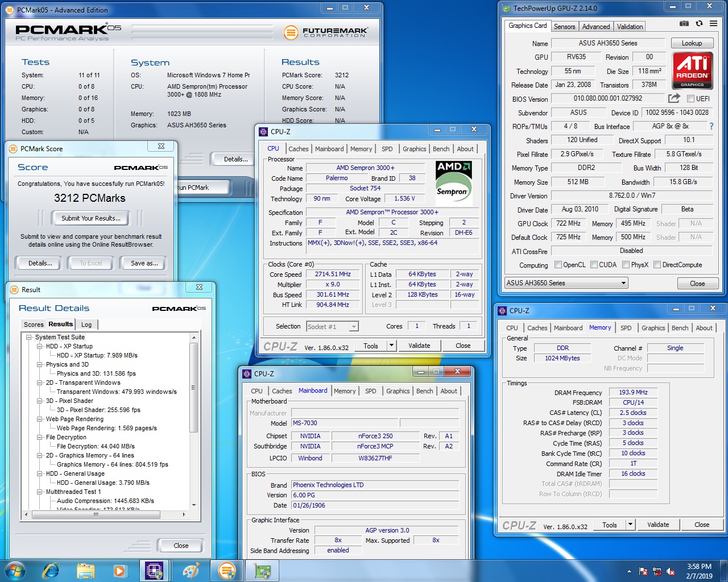
Task: Click the BIOS Version field in GPU-Z
Action: click(x=608, y=98)
